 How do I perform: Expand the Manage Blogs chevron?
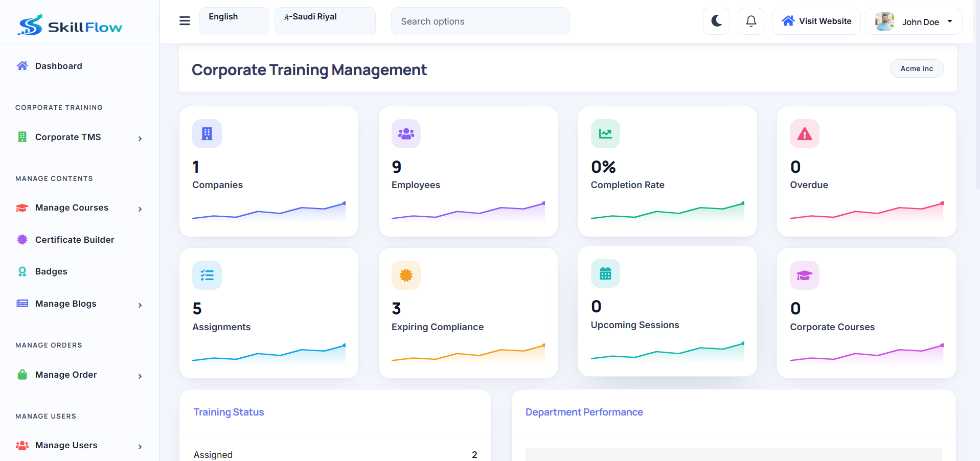click(x=140, y=305)
